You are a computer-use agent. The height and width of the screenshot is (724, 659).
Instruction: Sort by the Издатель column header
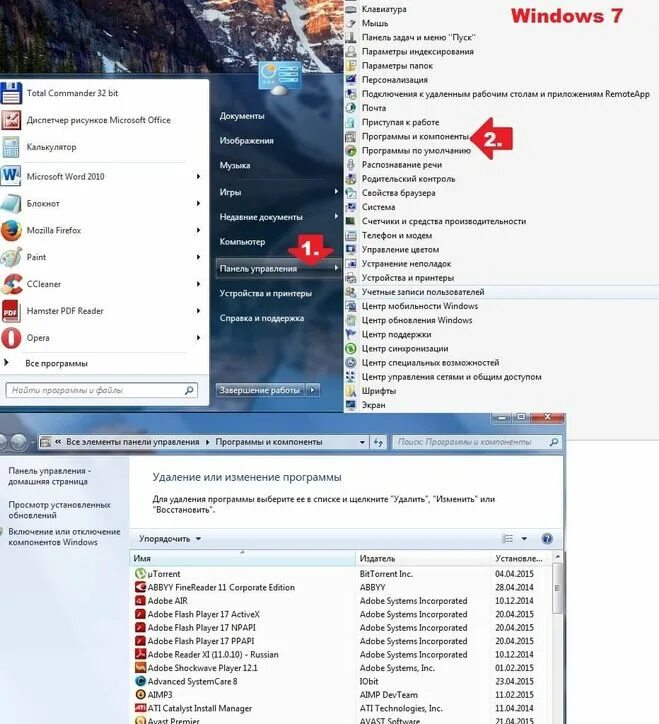click(424, 558)
